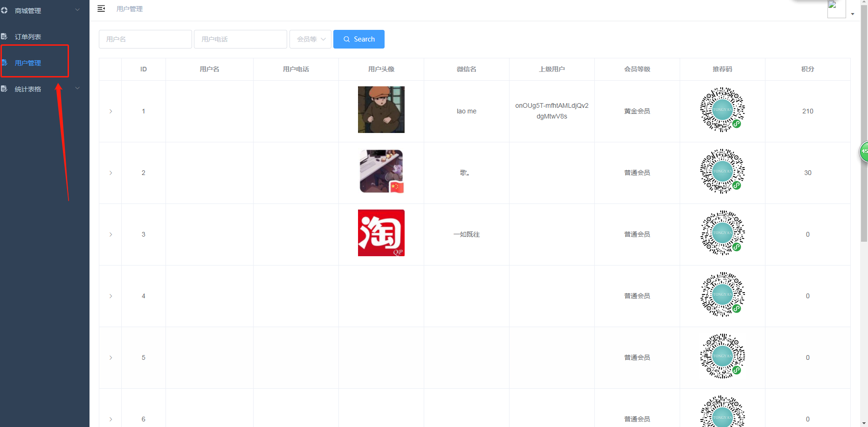Click the QR code for row ID 1
The height and width of the screenshot is (427, 868).
(x=723, y=110)
